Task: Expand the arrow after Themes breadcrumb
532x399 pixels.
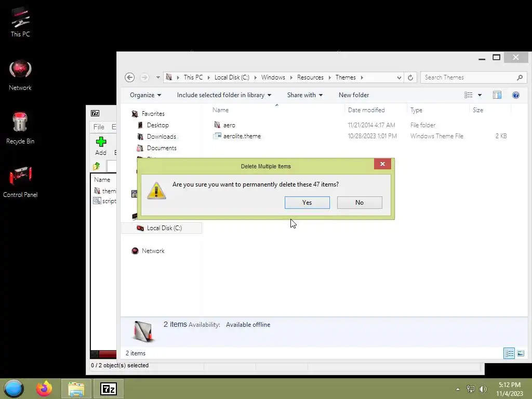Action: [362, 77]
